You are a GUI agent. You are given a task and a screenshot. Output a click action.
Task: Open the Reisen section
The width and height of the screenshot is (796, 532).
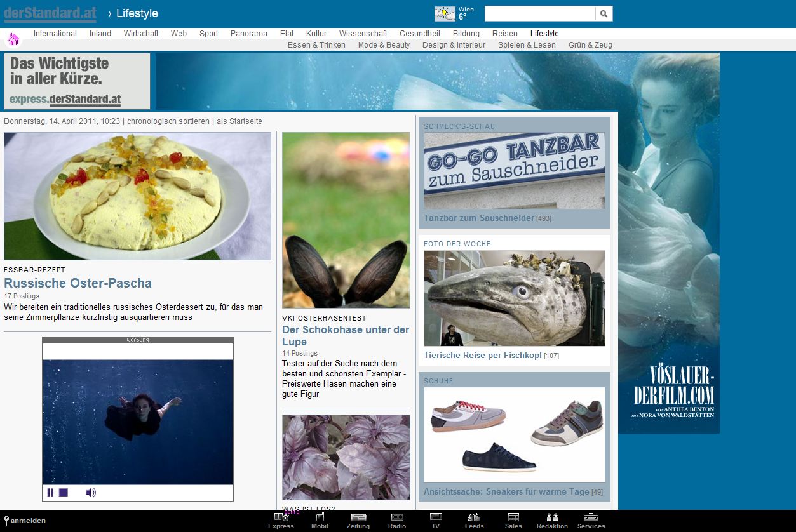tap(505, 34)
